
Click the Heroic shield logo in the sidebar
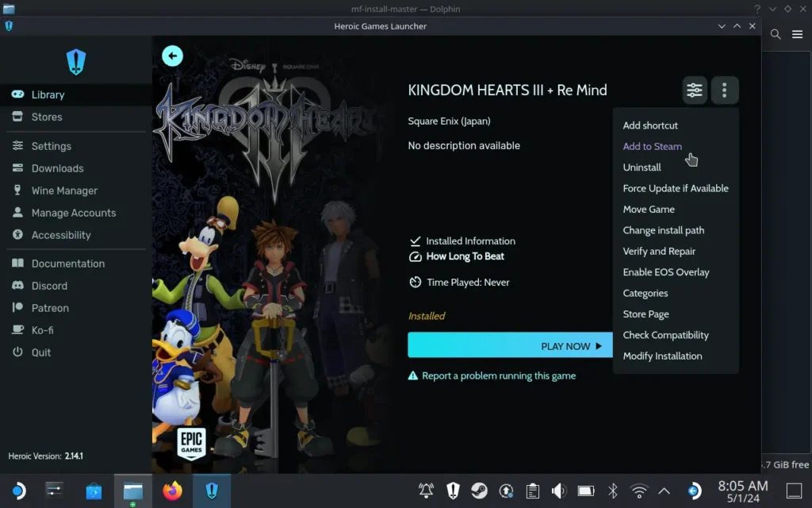76,62
